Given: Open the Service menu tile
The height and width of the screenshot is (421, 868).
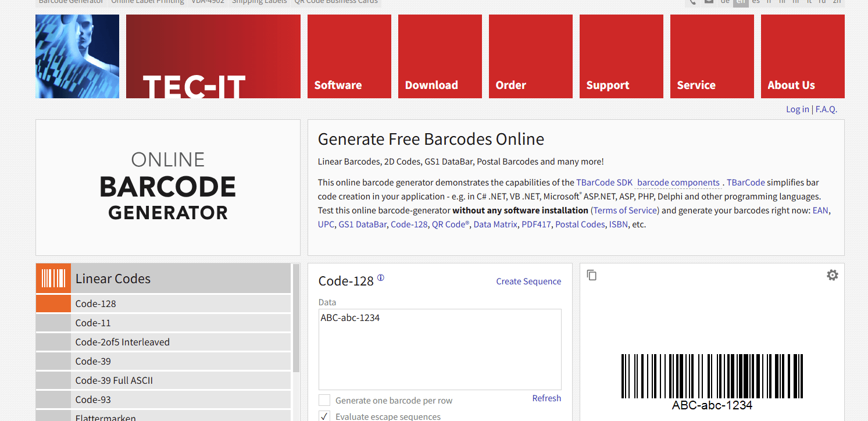Looking at the screenshot, I should click(x=712, y=56).
